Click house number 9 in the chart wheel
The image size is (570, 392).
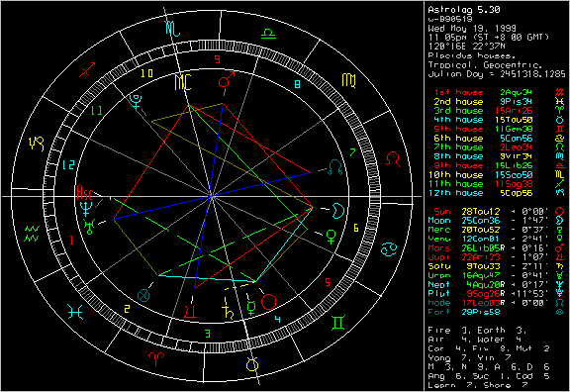point(218,59)
